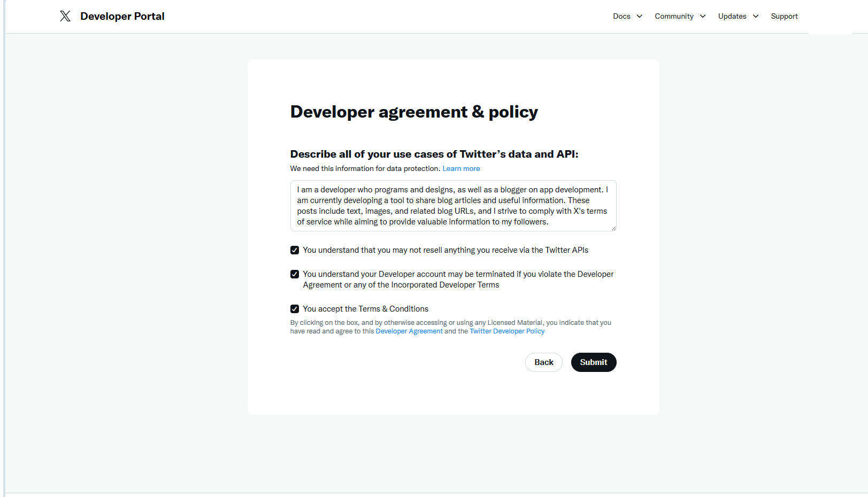Open the Docs menu
The image size is (868, 497).
pyautogui.click(x=621, y=16)
